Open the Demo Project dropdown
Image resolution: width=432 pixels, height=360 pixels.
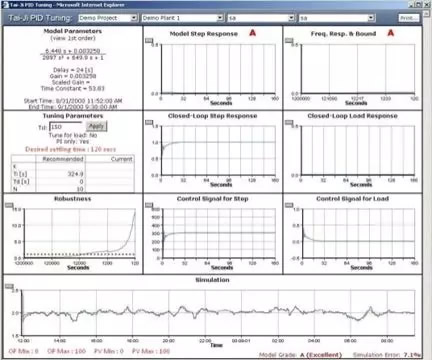point(134,18)
